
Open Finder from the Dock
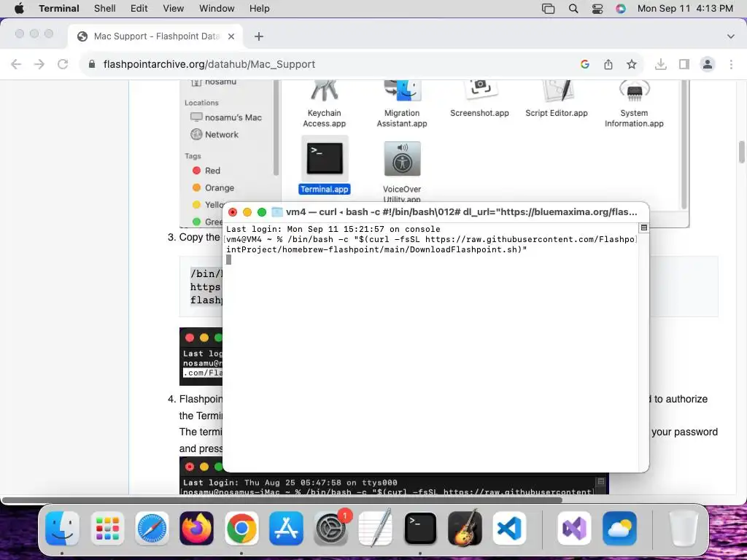click(x=63, y=528)
